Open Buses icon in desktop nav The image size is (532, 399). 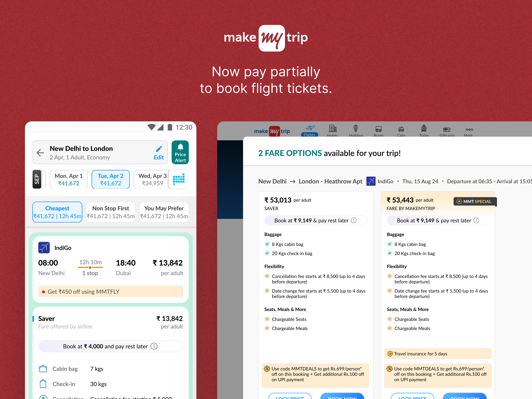378,129
